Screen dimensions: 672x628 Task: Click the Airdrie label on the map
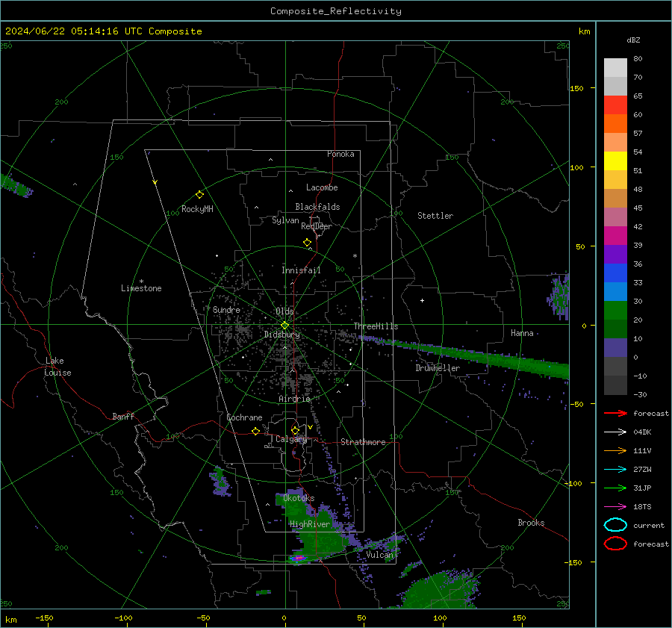pyautogui.click(x=294, y=399)
